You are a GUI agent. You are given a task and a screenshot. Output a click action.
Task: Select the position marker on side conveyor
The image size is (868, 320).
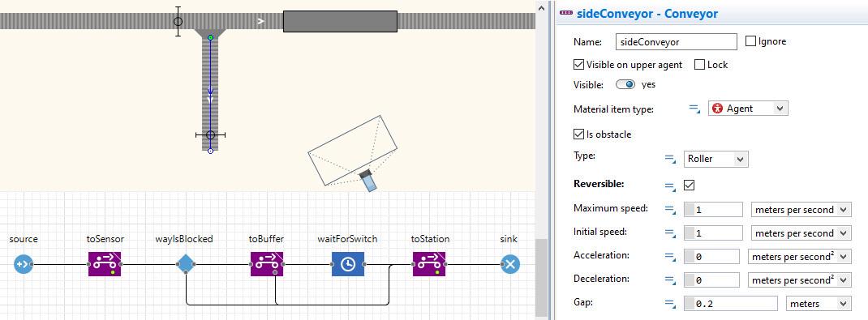click(210, 134)
